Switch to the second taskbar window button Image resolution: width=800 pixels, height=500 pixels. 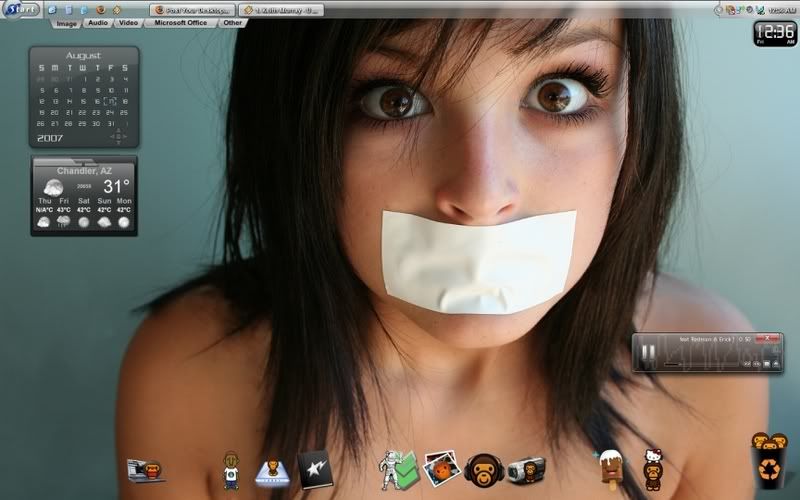point(281,10)
